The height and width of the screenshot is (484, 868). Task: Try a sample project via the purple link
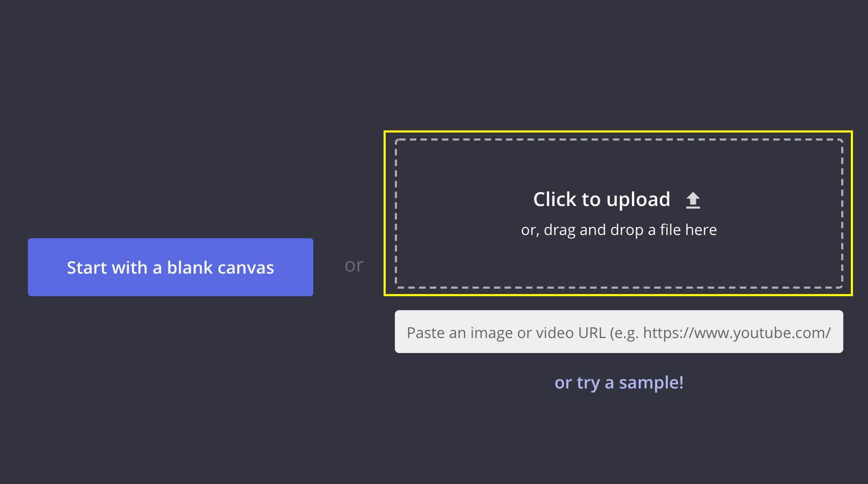pos(619,383)
